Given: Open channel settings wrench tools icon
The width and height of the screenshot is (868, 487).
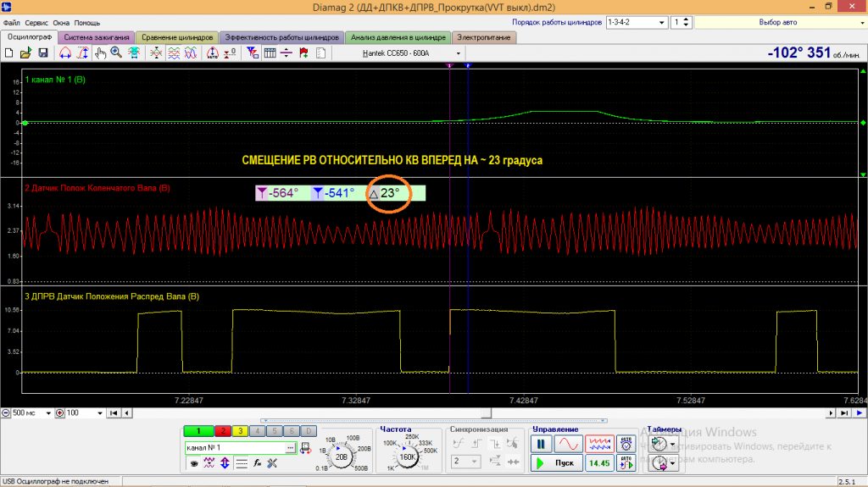Looking at the screenshot, I should point(272,463).
